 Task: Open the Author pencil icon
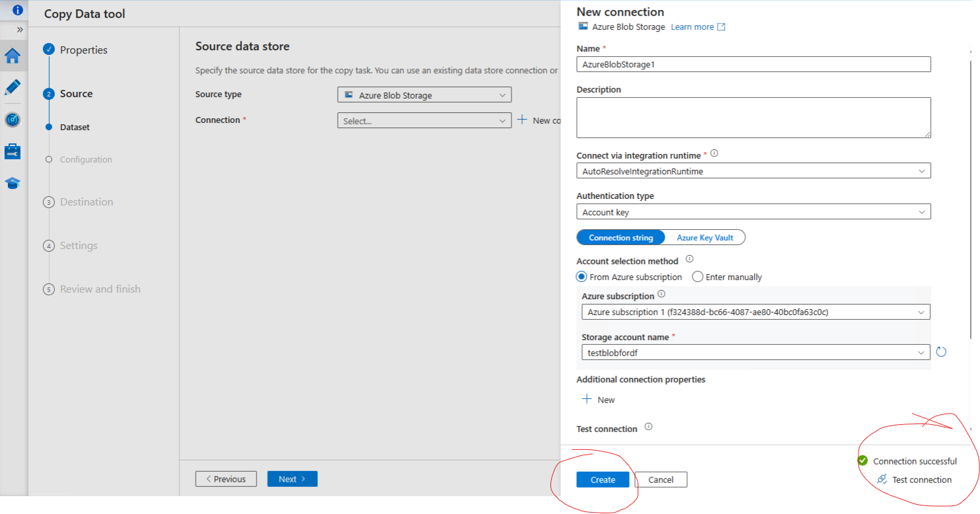(13, 87)
